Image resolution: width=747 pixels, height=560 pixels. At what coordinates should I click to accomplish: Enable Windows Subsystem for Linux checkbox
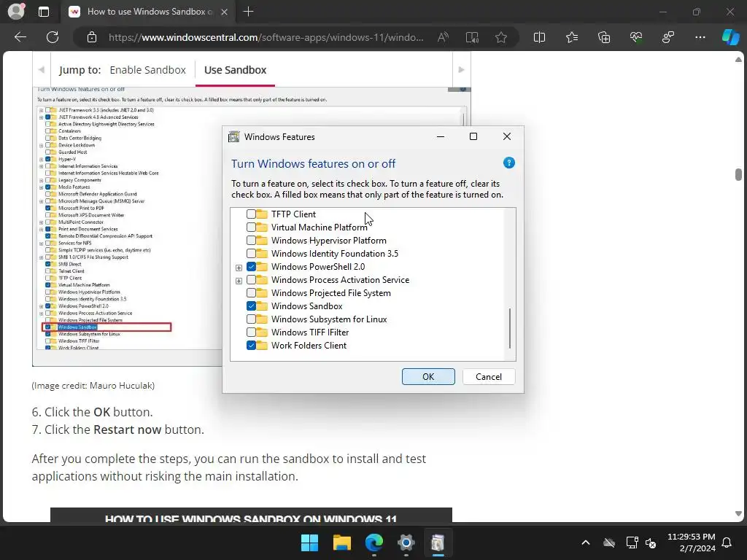click(251, 319)
